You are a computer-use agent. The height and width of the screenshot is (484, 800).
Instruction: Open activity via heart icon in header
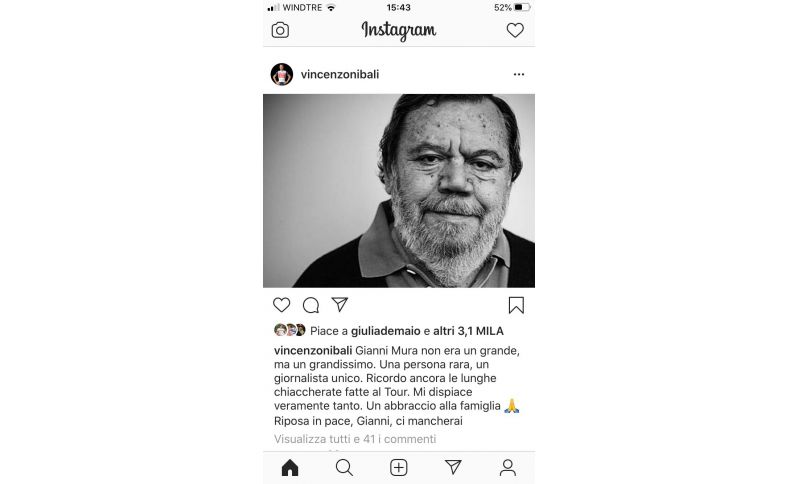point(515,31)
